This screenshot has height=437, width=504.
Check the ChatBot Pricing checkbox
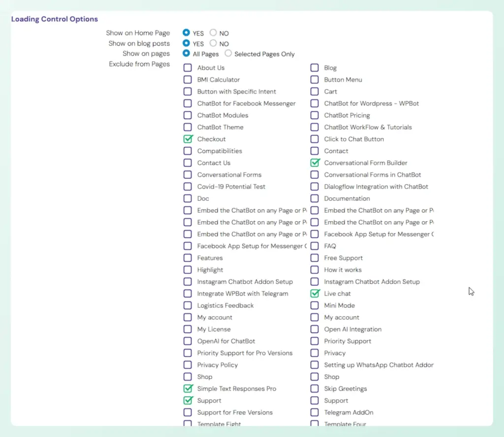[x=315, y=115]
